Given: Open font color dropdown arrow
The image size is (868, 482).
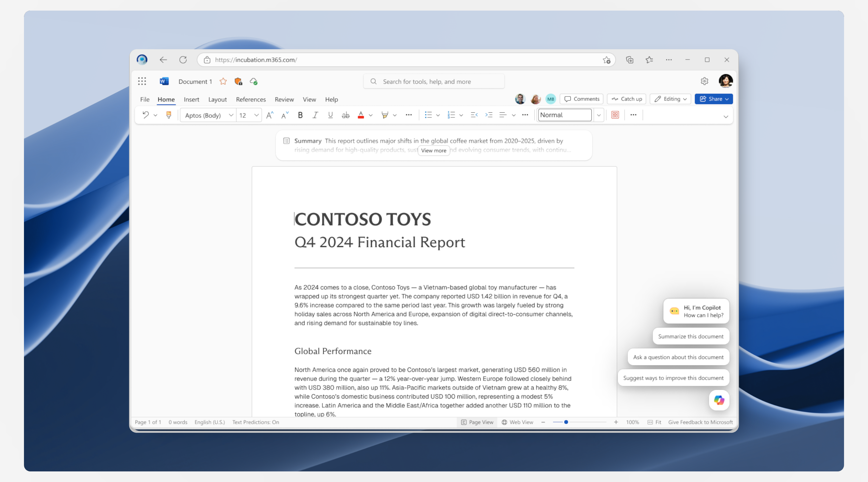Looking at the screenshot, I should coord(371,115).
